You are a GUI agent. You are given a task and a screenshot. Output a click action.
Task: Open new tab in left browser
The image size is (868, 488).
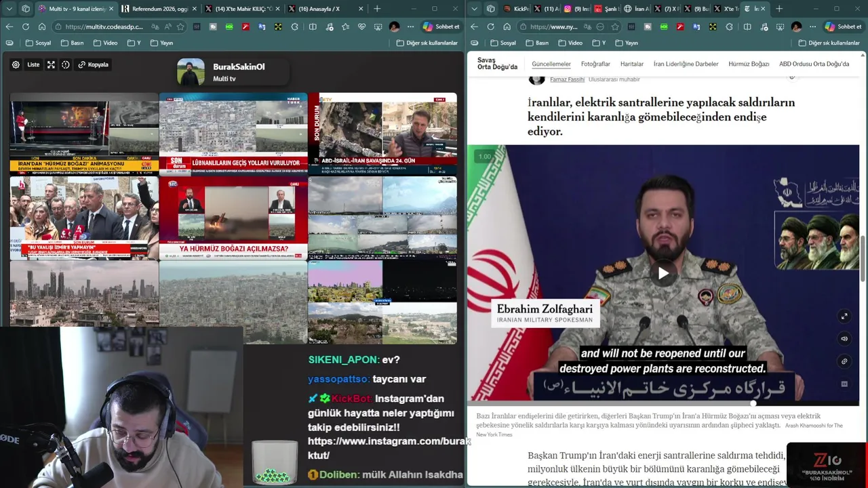tap(377, 9)
